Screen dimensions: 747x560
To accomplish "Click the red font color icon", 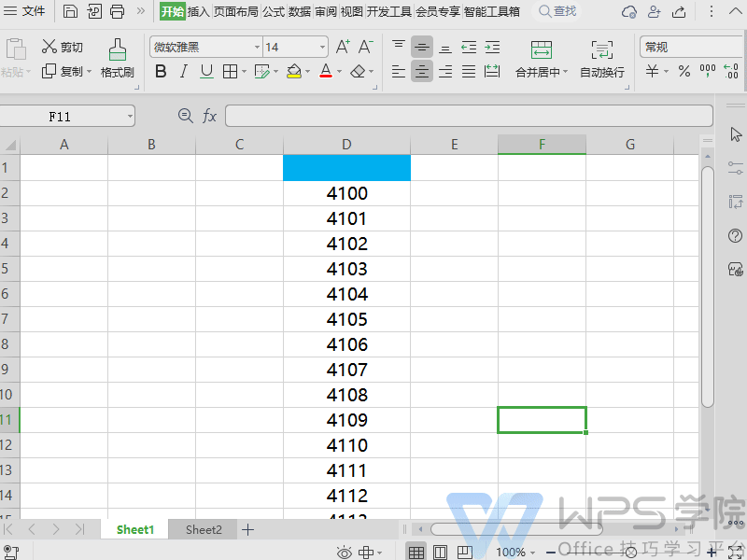I will coord(326,72).
